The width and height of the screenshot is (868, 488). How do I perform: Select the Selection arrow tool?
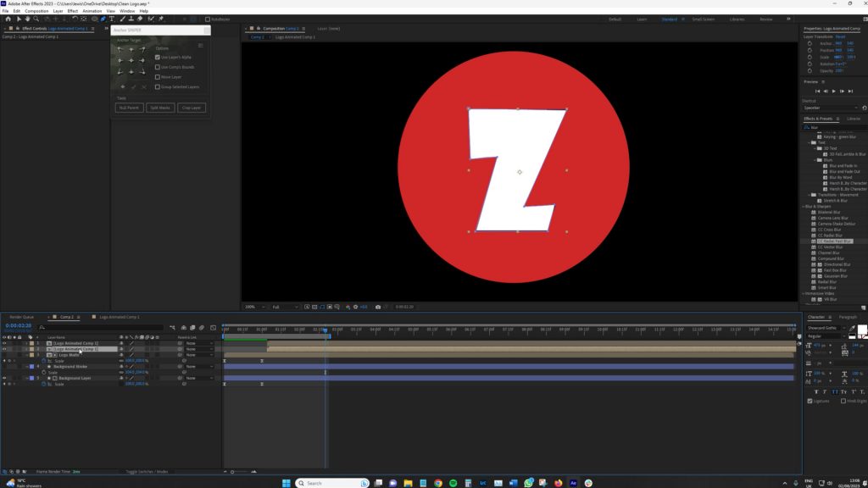click(x=19, y=19)
